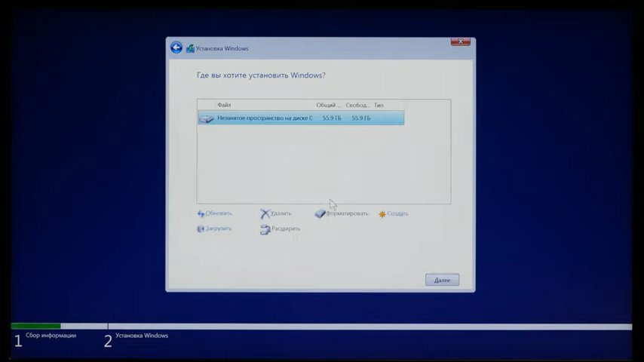The height and width of the screenshot is (362, 644).
Task: Click the Расширить partition icon
Action: (x=265, y=229)
